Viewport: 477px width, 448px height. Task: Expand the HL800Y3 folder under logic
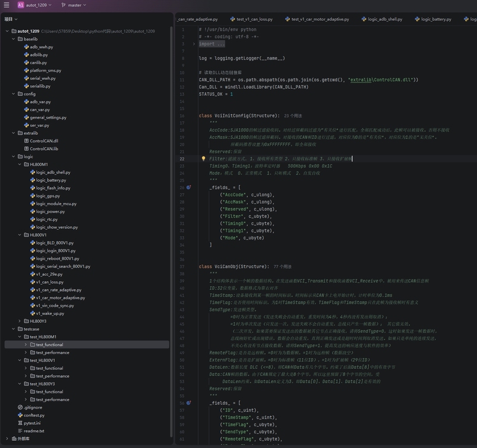pyautogui.click(x=20, y=321)
